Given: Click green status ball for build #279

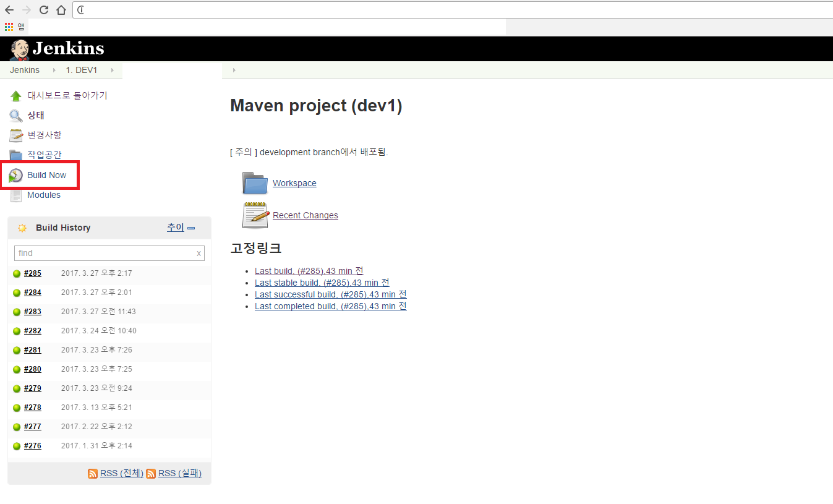Looking at the screenshot, I should tap(17, 389).
